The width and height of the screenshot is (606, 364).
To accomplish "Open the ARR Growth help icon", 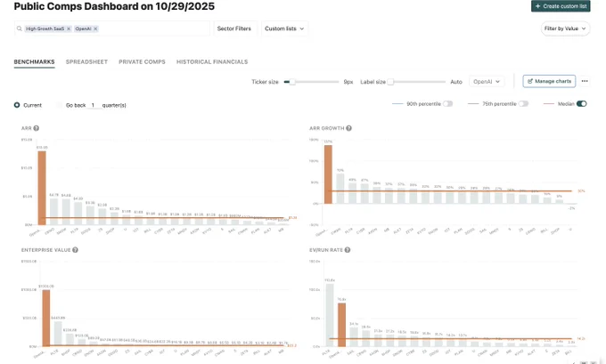I will click(348, 128).
